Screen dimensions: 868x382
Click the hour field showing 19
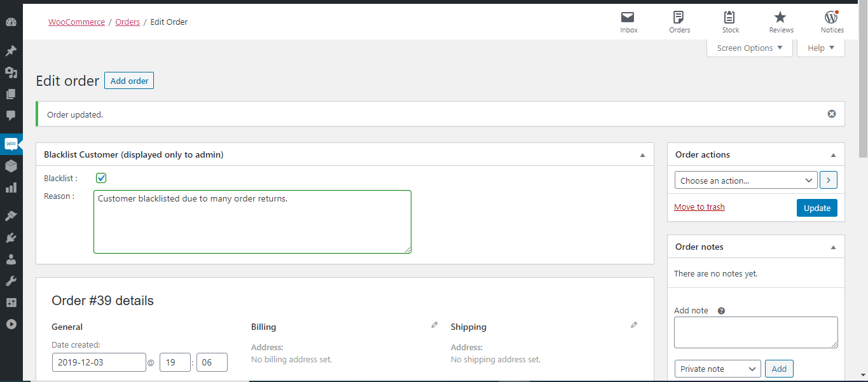[175, 362]
